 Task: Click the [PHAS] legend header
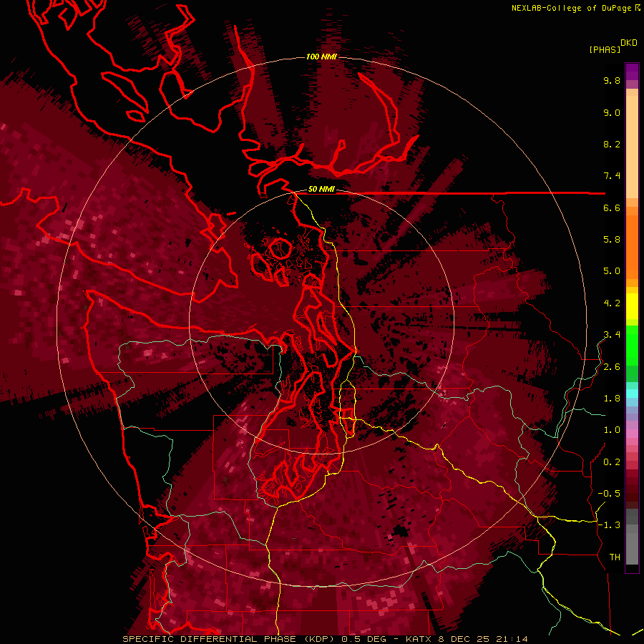pos(605,49)
